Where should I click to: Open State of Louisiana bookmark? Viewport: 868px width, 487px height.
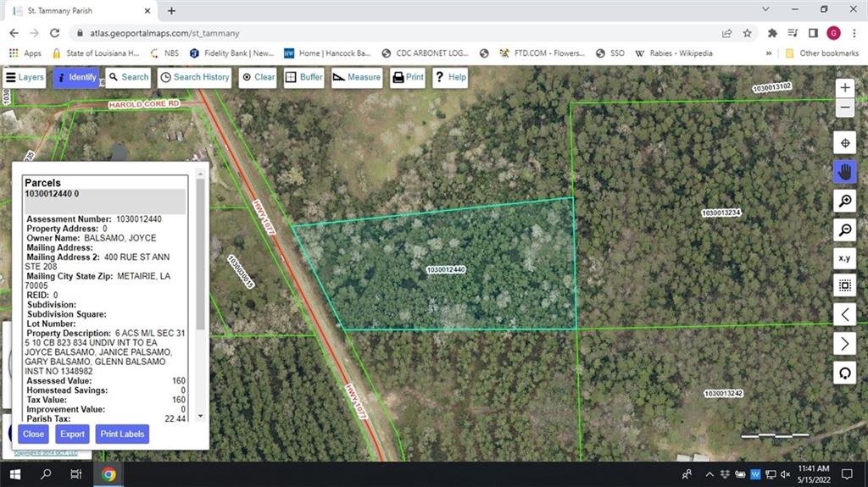coord(95,53)
